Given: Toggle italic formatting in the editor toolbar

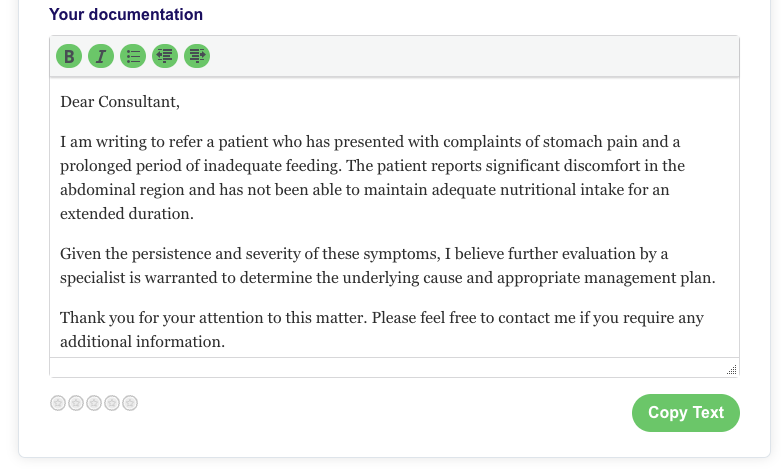Looking at the screenshot, I should tap(100, 56).
